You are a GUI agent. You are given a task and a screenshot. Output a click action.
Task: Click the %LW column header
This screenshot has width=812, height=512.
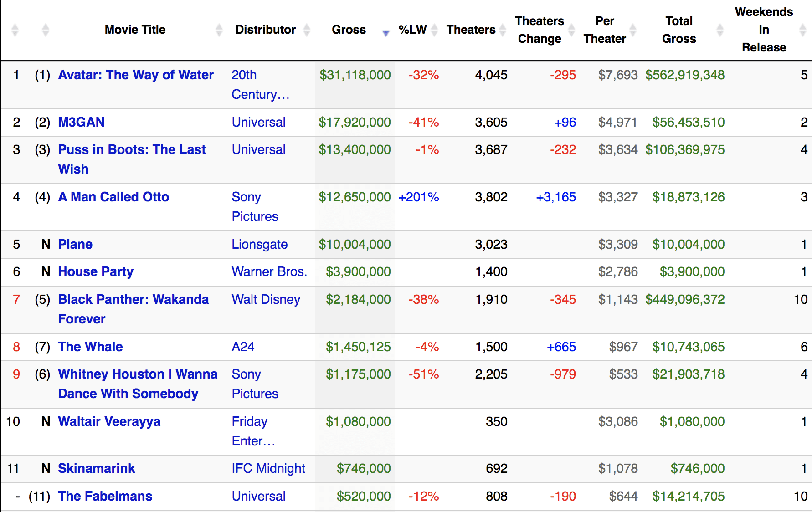click(412, 30)
